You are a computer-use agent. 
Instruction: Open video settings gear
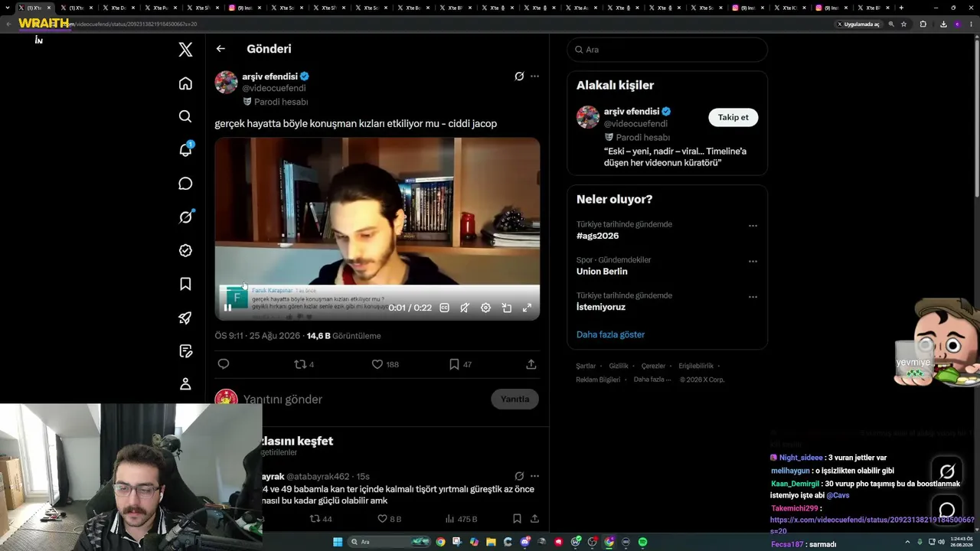pyautogui.click(x=485, y=308)
